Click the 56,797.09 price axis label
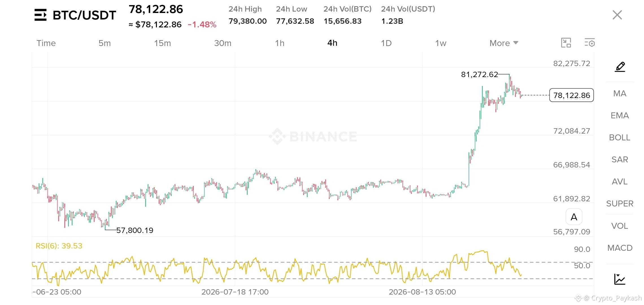Image resolution: width=644 pixels, height=305 pixels. click(x=571, y=232)
